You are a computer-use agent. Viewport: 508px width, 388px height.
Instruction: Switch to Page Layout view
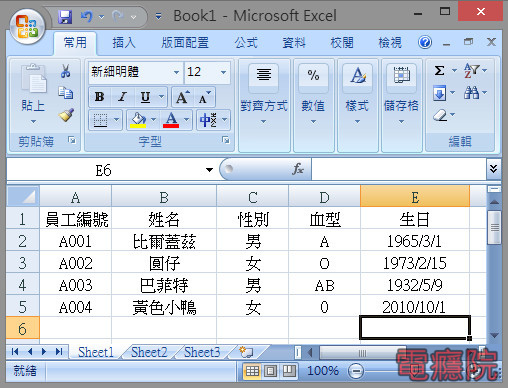tap(270, 371)
